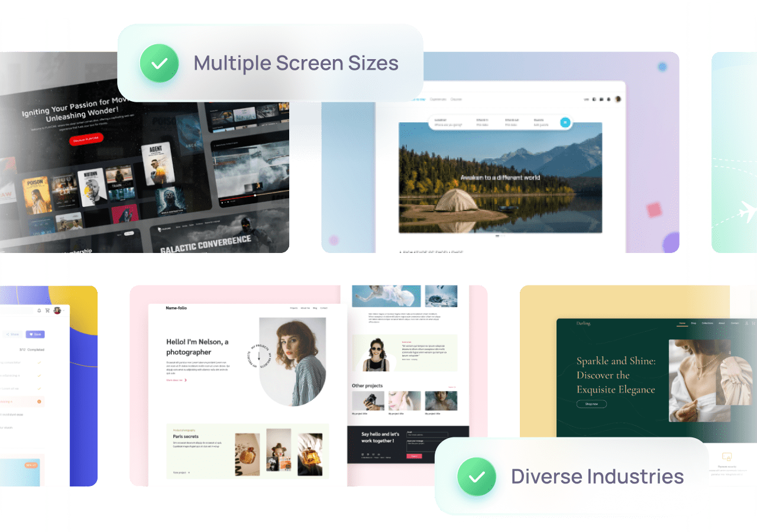Click the Save button on left dashboard card
The height and width of the screenshot is (532, 757).
pyautogui.click(x=37, y=334)
